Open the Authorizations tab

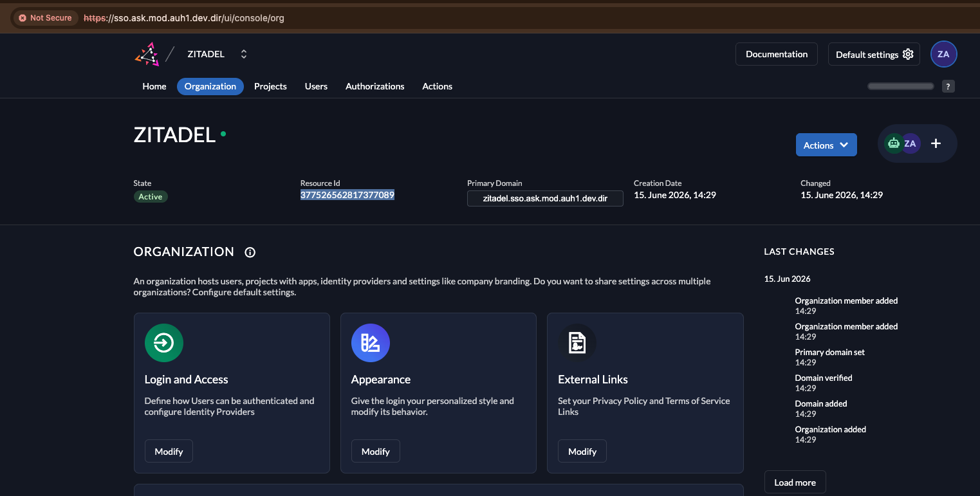[x=375, y=86]
